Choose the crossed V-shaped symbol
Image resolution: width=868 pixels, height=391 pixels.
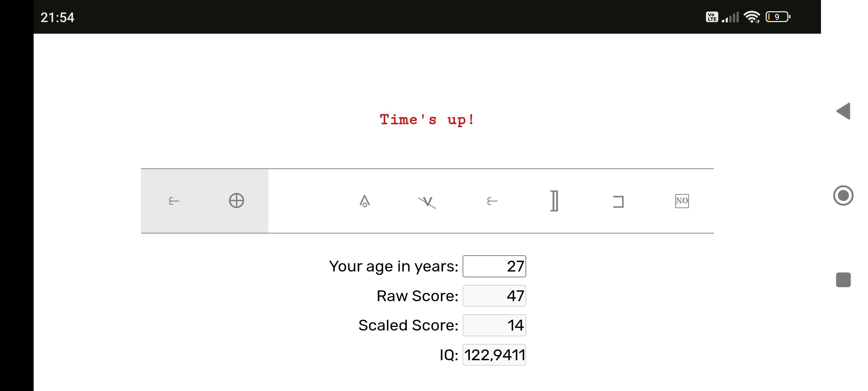(x=427, y=202)
